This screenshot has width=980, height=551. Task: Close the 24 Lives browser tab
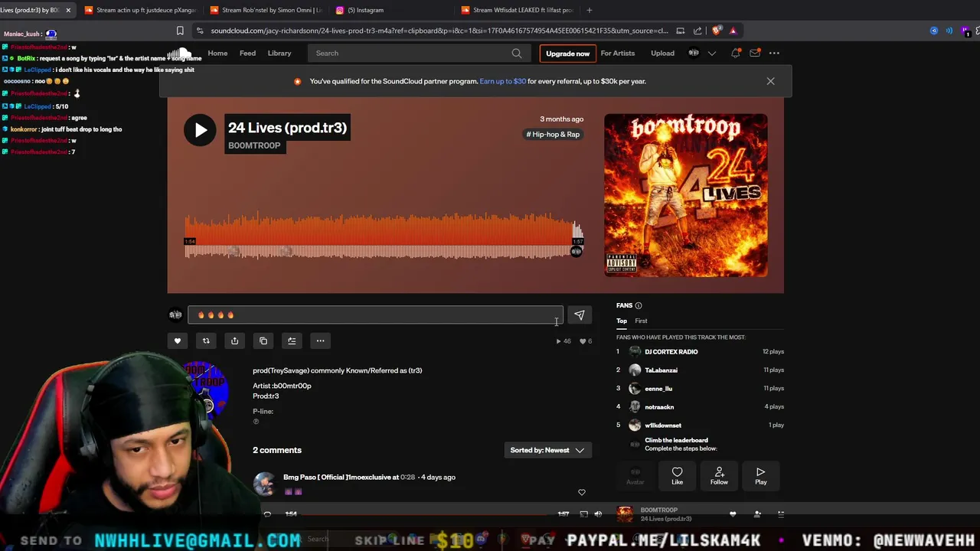[68, 10]
